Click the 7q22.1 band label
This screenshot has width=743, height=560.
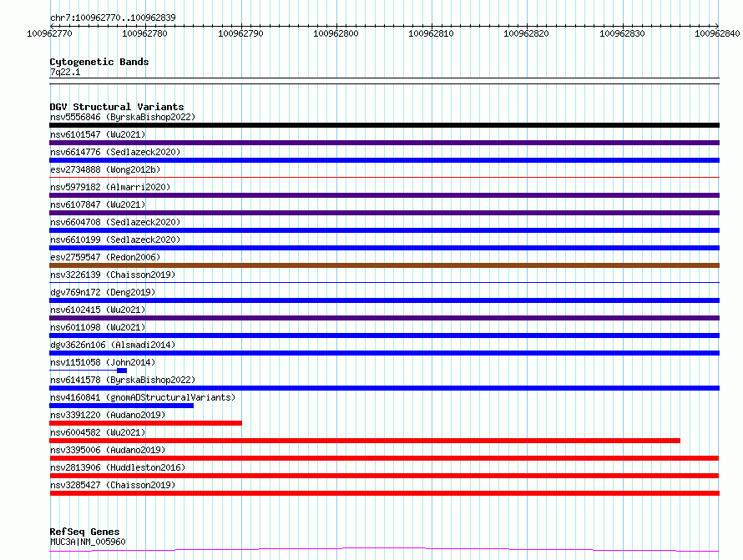tap(65, 72)
